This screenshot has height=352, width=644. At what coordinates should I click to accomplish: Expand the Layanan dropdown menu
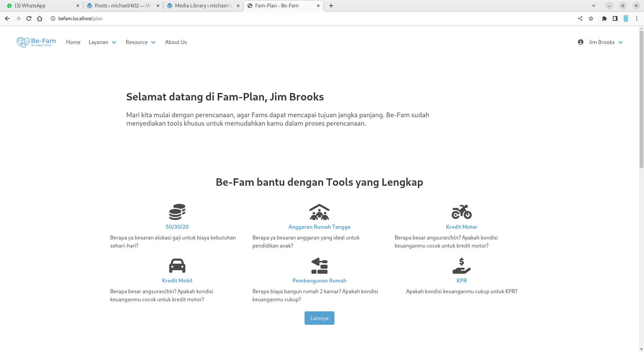pos(102,42)
